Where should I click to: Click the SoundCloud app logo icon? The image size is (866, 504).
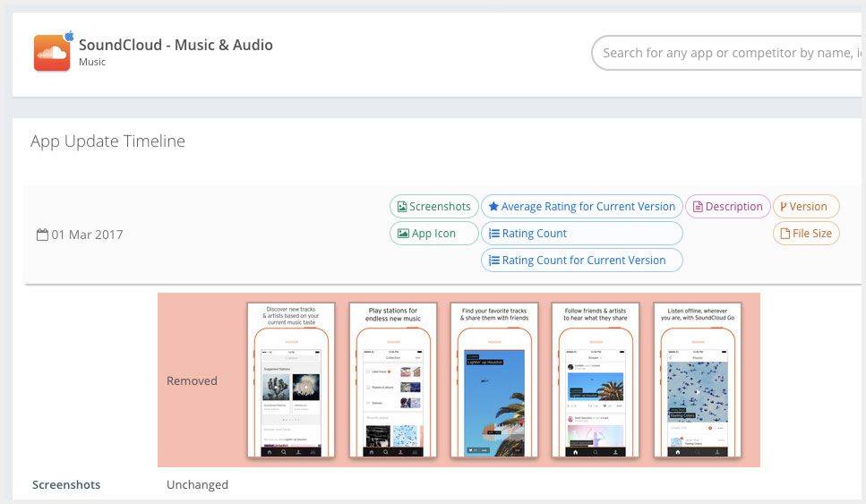pos(52,53)
